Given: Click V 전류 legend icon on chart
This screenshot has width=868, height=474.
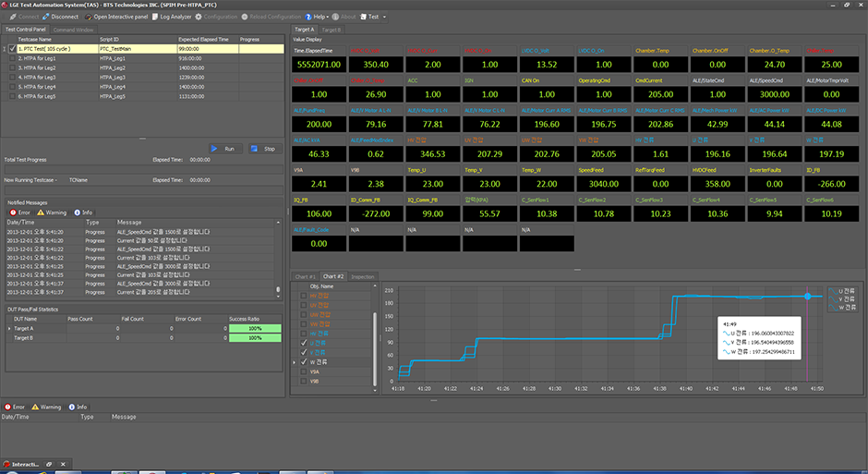Looking at the screenshot, I should click(x=833, y=299).
